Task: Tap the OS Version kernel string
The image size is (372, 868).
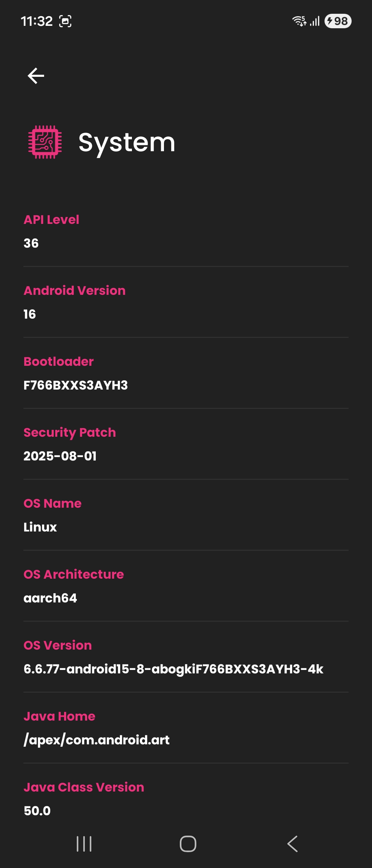Action: click(173, 669)
